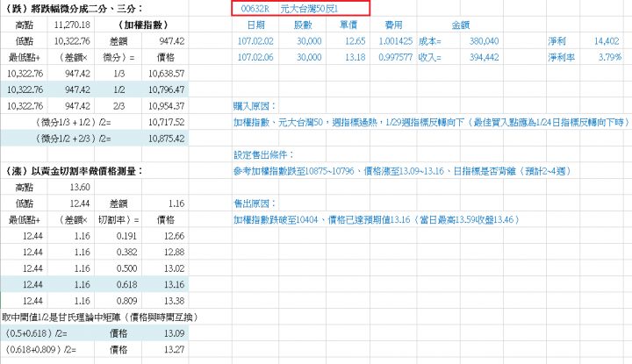Screen dimensions: 632x364
Task: Click the 股數 column header
Action: (x=303, y=25)
